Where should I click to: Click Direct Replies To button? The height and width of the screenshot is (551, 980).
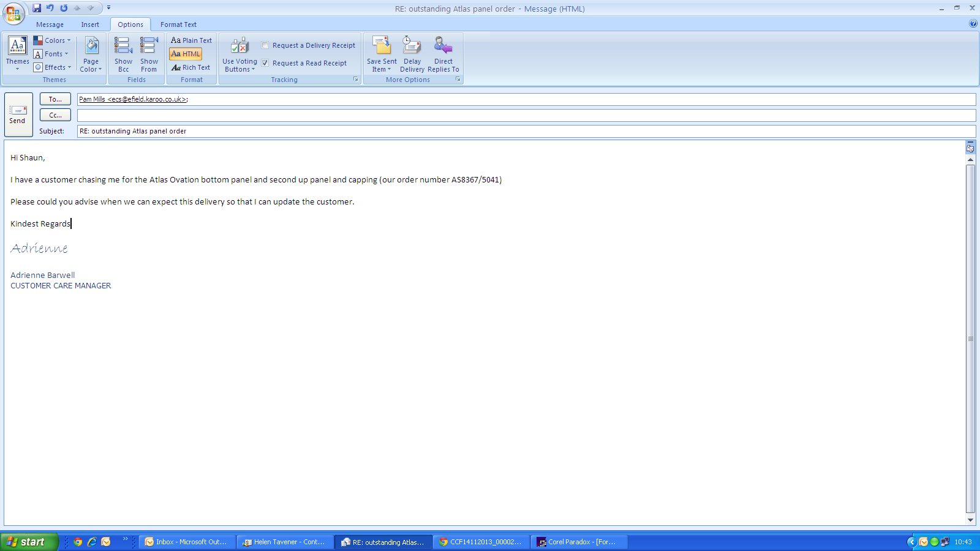pyautogui.click(x=443, y=53)
